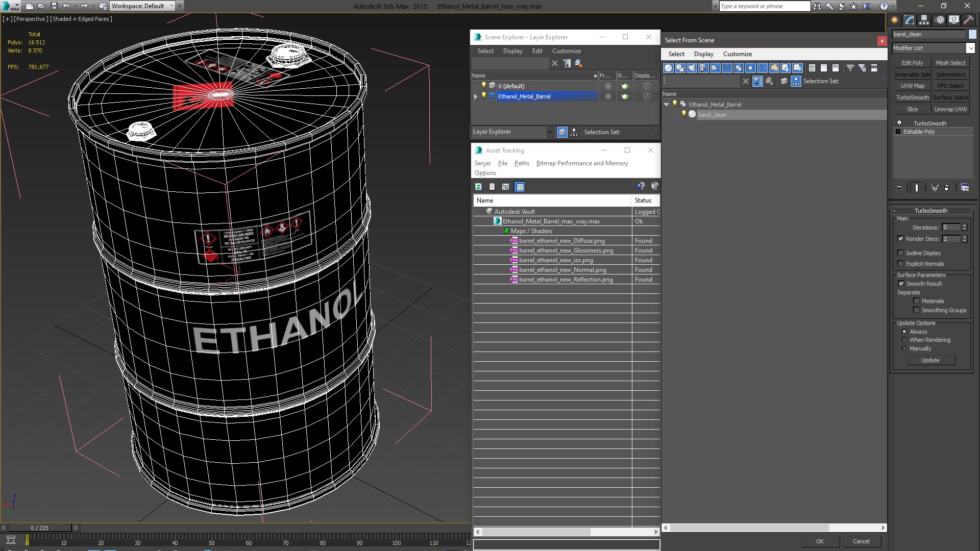Toggle Ethanol_Metal_Barrel layer lightbulb in Layer Explorer

pyautogui.click(x=484, y=96)
